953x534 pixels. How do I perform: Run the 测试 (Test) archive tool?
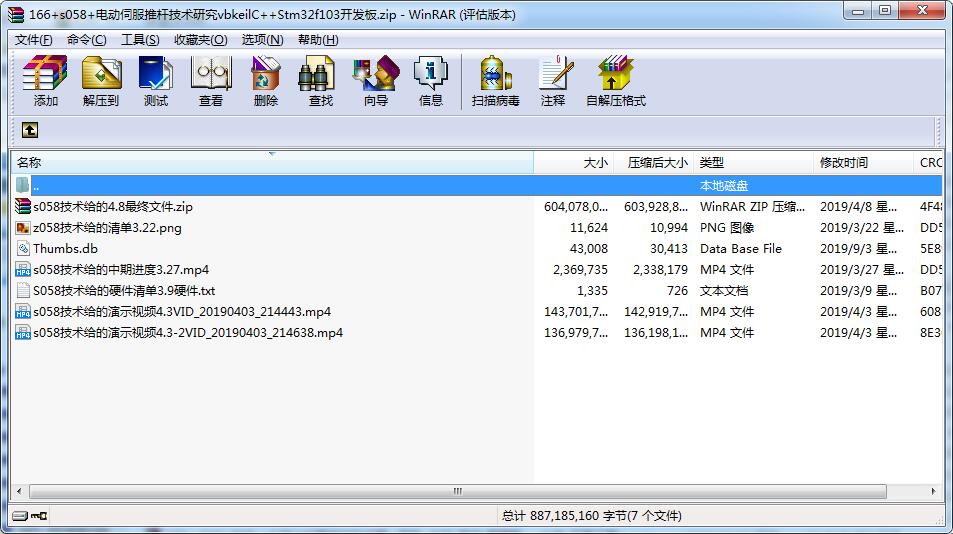point(156,81)
